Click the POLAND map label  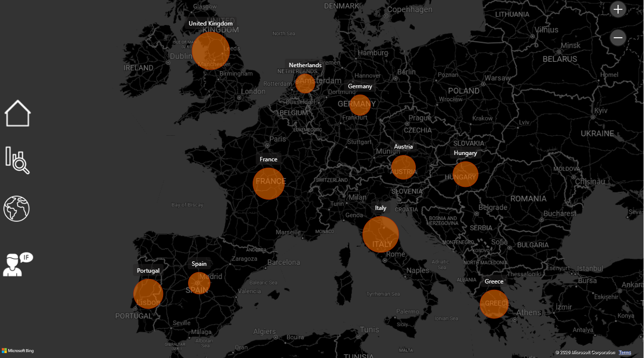pyautogui.click(x=463, y=91)
